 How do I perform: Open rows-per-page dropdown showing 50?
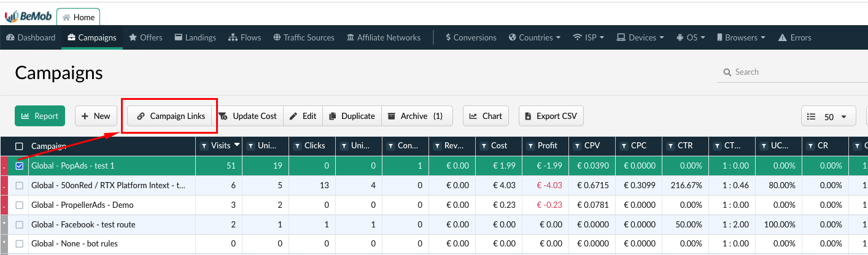click(828, 116)
